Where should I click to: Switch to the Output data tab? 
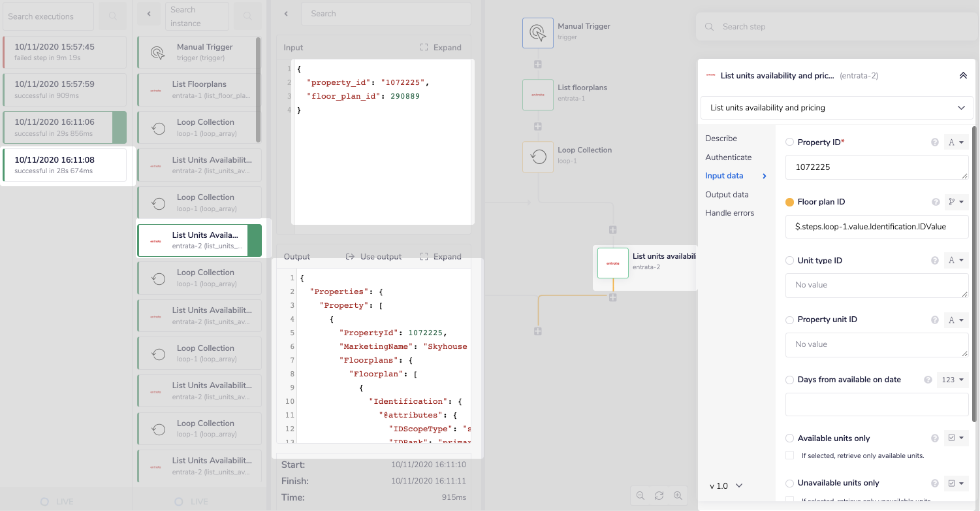pos(727,195)
